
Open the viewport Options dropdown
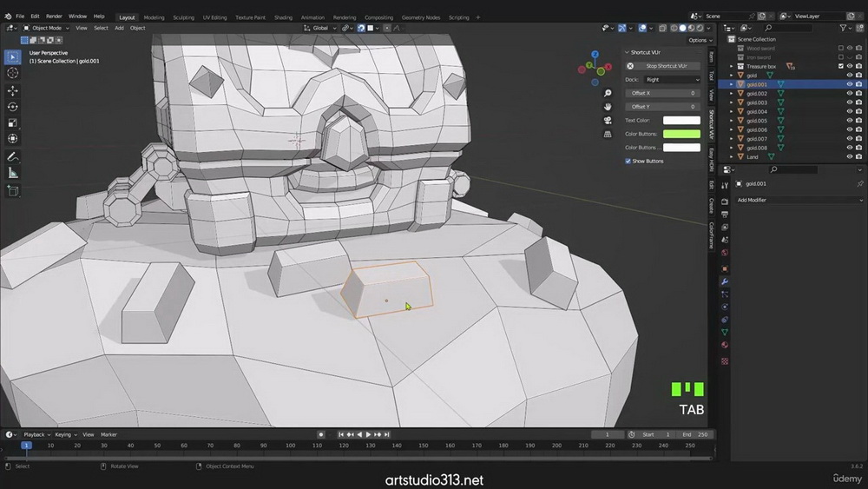[700, 40]
